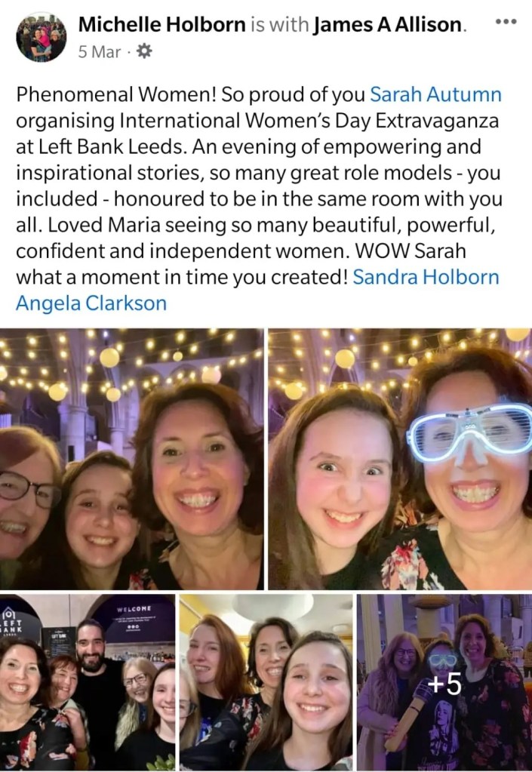Screen dimensions: 532x772
Task: Open the photo with glowing LED glasses
Action: pos(400,459)
